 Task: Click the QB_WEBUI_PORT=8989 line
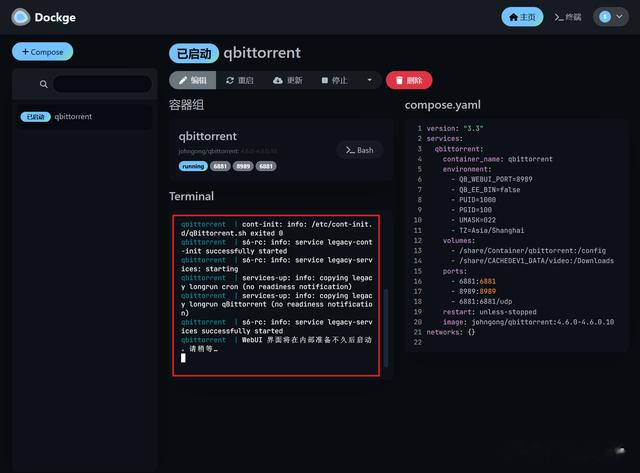click(x=491, y=179)
